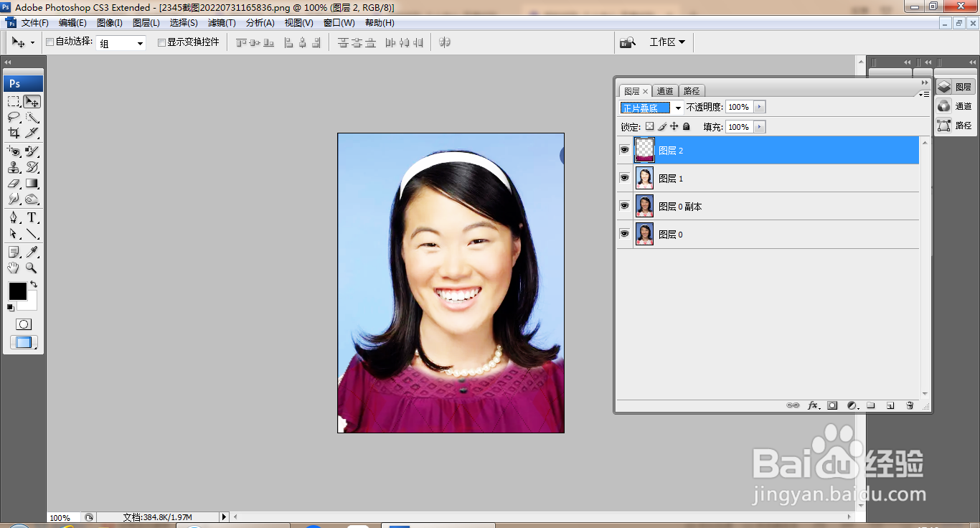Open the fill slider arrow
The height and width of the screenshot is (528, 980).
(x=759, y=127)
